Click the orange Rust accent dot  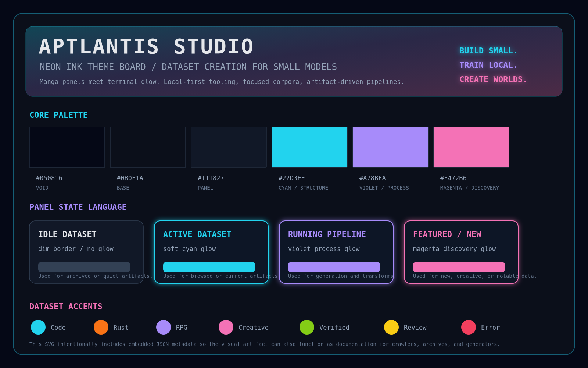click(x=101, y=327)
